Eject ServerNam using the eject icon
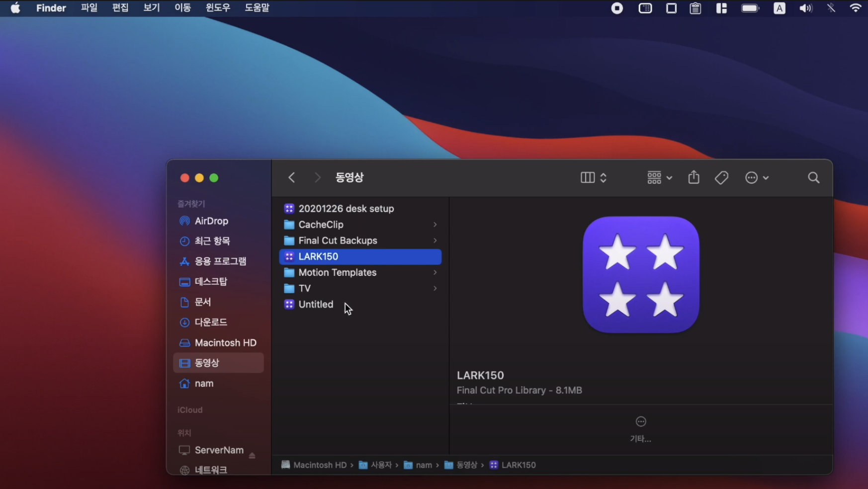Viewport: 868px width, 489px height. point(252,455)
